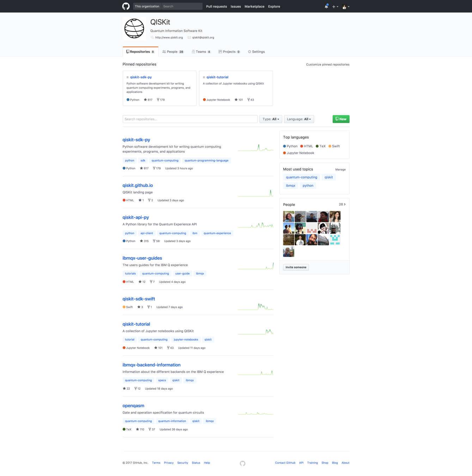Click forks 58 for qiskit-api-py
This screenshot has height=476, width=472.
click(156, 241)
